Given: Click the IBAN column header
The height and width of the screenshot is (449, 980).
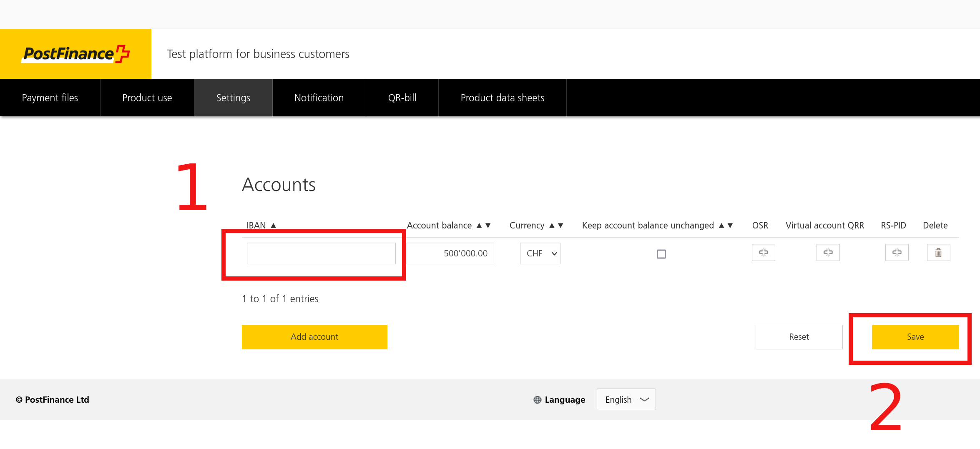Looking at the screenshot, I should pos(256,226).
